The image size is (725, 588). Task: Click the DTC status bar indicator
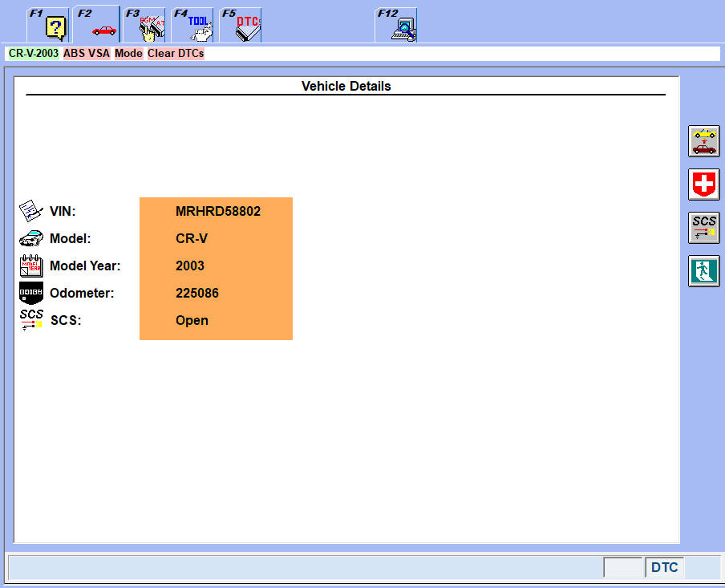coord(664,567)
